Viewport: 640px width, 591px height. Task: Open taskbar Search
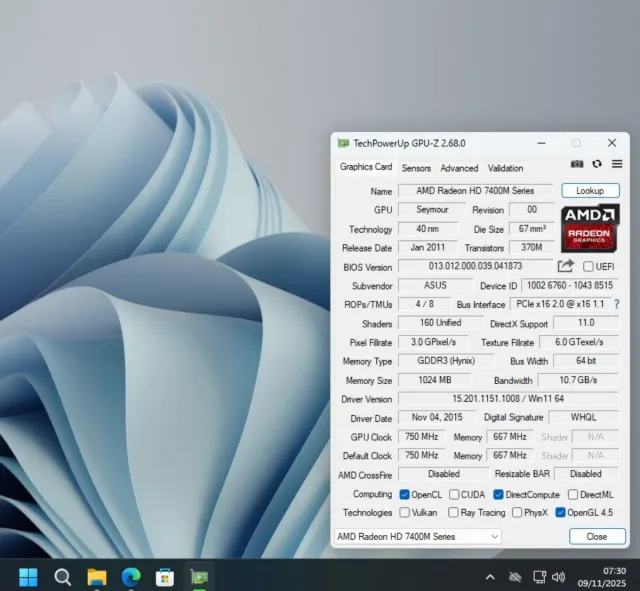(62, 577)
